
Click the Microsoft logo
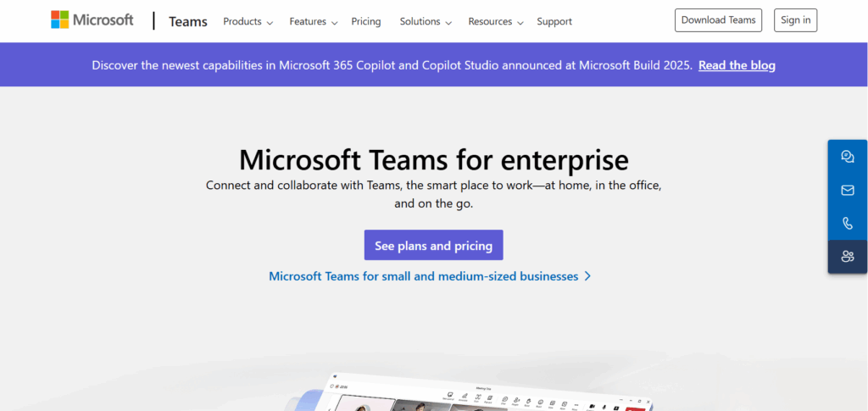[92, 19]
